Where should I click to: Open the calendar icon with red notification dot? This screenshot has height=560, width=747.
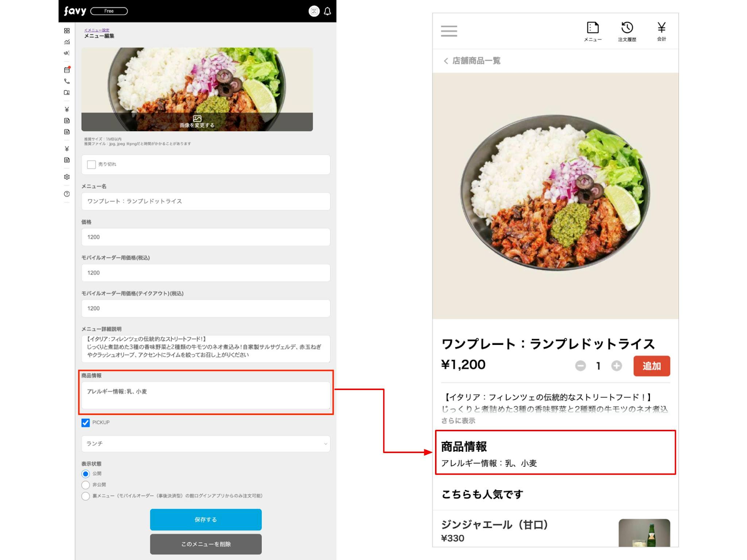tap(67, 70)
